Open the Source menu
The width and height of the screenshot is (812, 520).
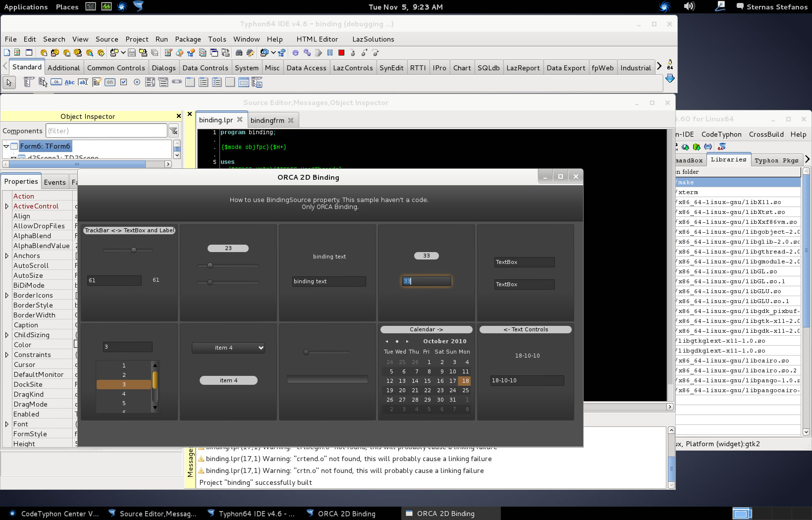(x=107, y=39)
